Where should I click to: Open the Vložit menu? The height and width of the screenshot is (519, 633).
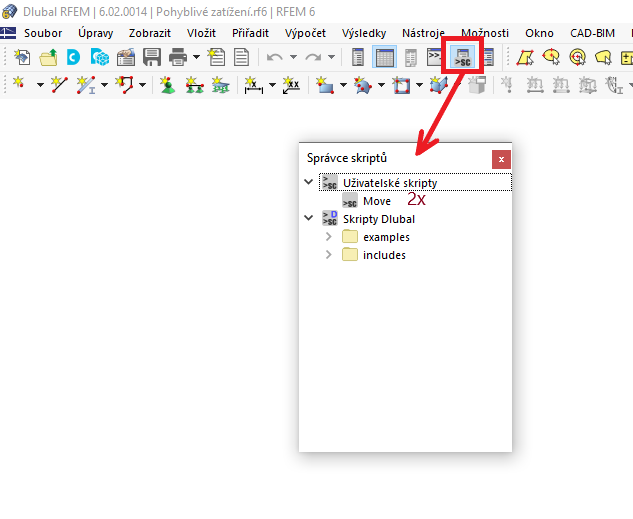[x=201, y=33]
